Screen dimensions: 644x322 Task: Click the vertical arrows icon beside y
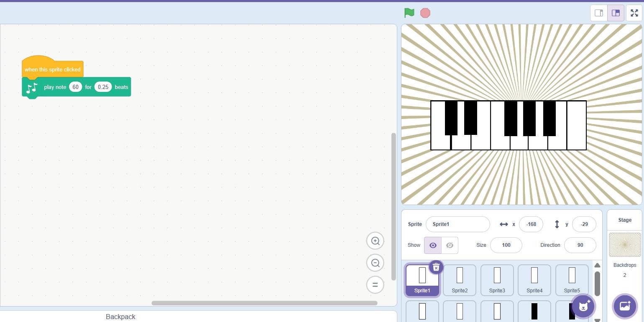click(557, 224)
